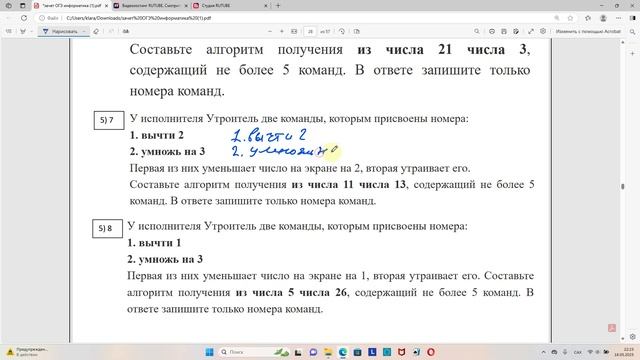Click the page number field
The height and width of the screenshot is (360, 640).
click(310, 31)
